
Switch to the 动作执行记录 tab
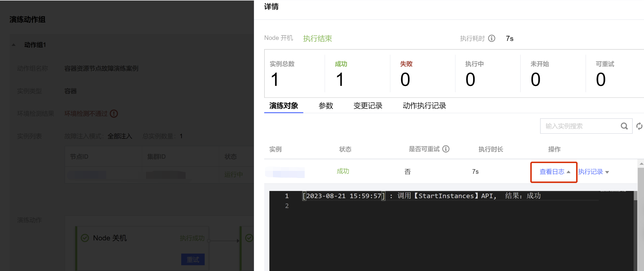pos(424,106)
